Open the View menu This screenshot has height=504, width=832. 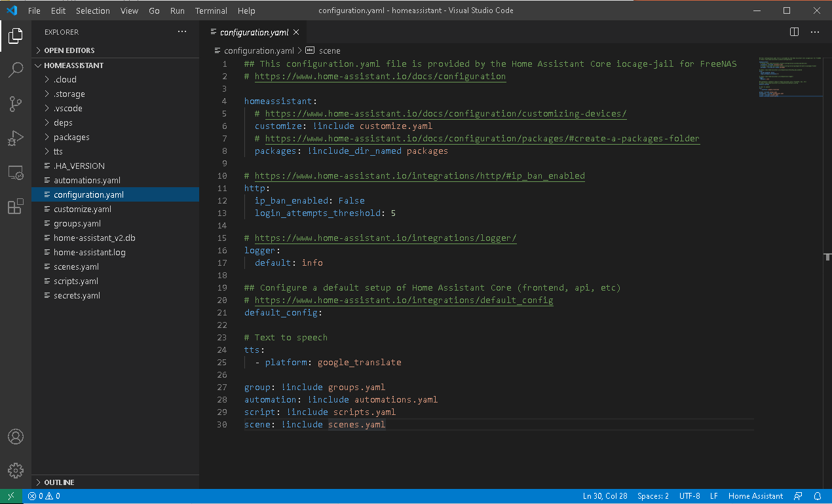[130, 10]
